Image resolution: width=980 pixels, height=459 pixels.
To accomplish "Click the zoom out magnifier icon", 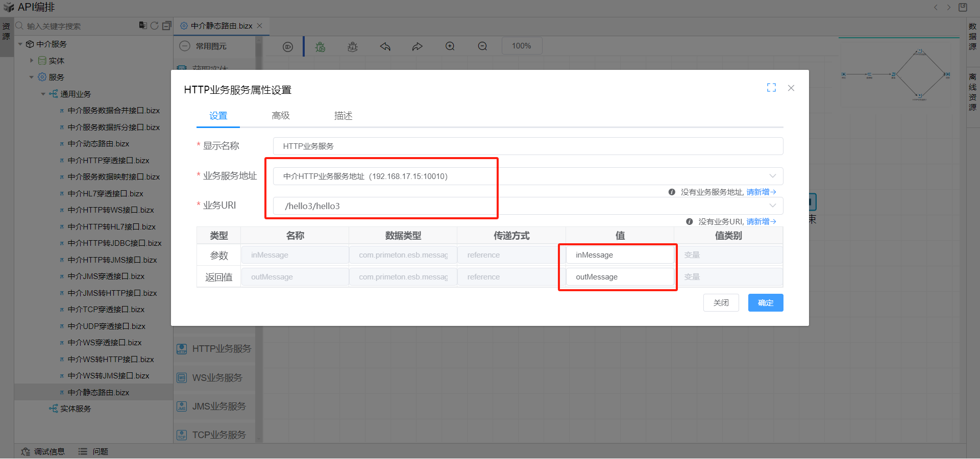I will tap(482, 46).
